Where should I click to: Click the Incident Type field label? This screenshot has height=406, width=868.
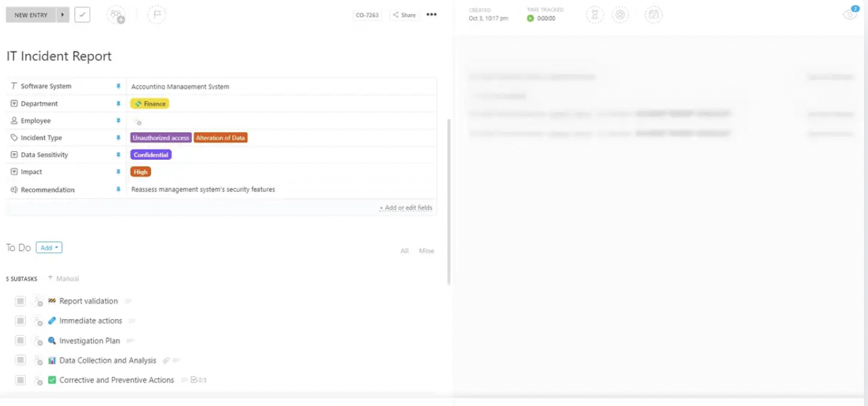41,138
